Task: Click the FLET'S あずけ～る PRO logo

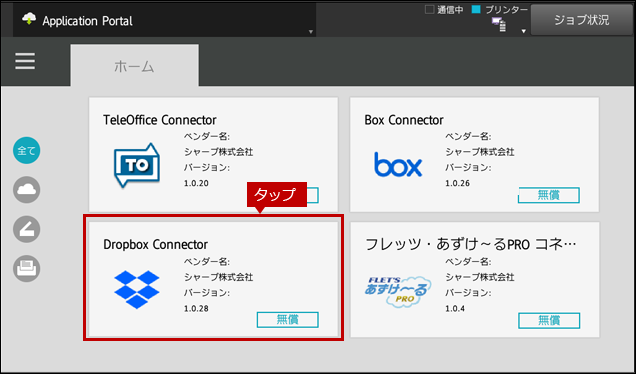Action: pyautogui.click(x=398, y=291)
